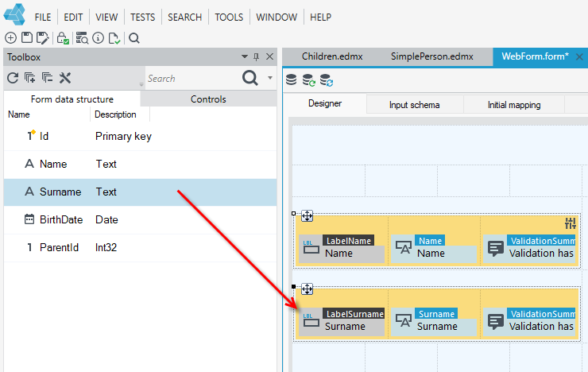Click the 'Date' description cell

tap(107, 219)
